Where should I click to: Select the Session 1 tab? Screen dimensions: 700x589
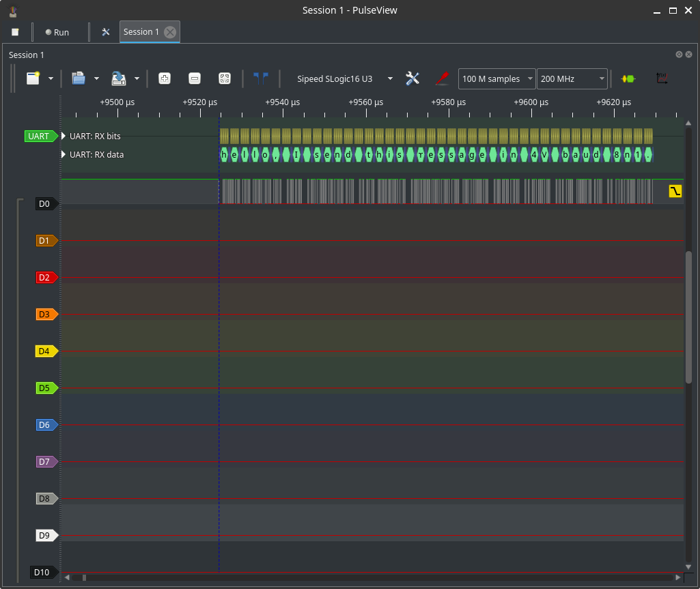[141, 32]
